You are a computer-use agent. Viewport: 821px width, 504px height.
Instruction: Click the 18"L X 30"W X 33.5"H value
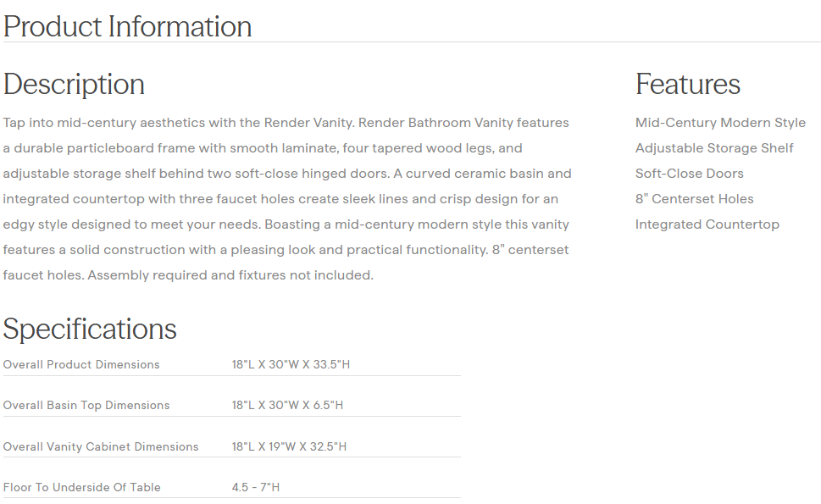point(291,364)
